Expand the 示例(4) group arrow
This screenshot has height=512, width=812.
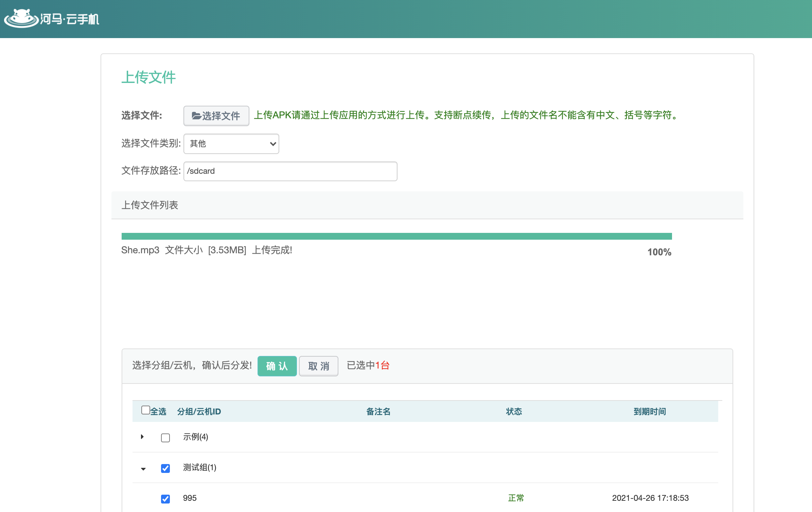pos(142,437)
